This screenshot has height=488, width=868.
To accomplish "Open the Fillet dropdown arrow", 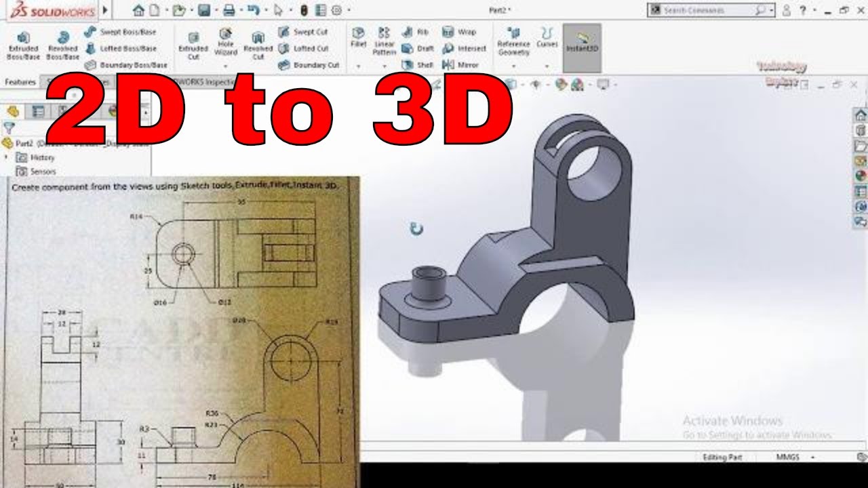I will 358,66.
